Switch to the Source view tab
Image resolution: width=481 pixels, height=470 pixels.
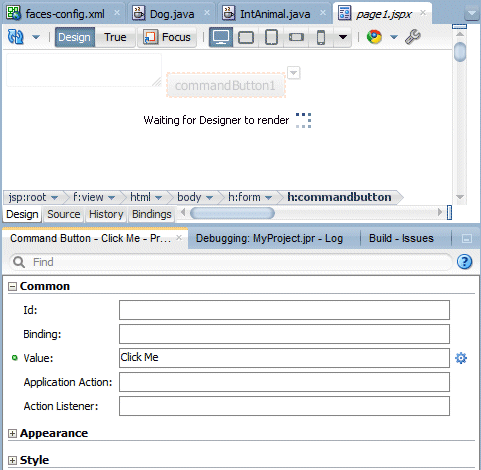pos(64,214)
